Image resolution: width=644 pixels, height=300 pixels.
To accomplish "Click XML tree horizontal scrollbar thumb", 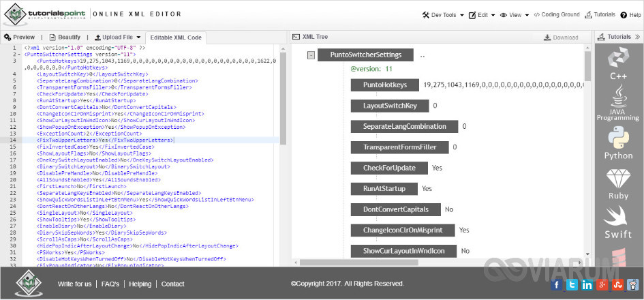I will click(x=359, y=262).
